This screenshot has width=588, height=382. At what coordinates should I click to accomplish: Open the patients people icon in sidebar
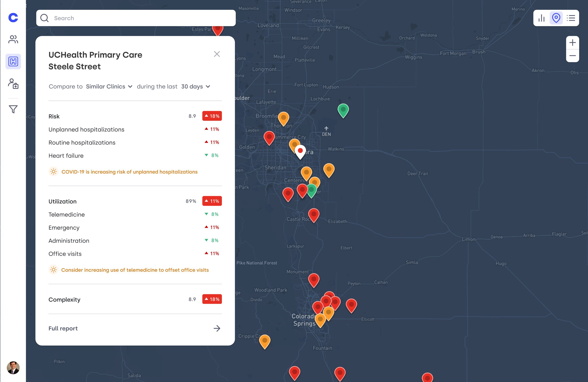tap(13, 39)
